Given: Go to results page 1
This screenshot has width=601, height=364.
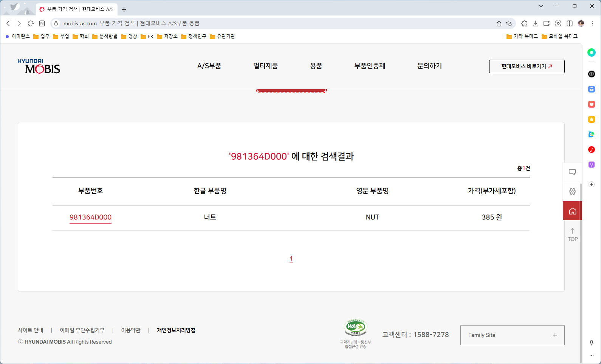Looking at the screenshot, I should point(291,259).
